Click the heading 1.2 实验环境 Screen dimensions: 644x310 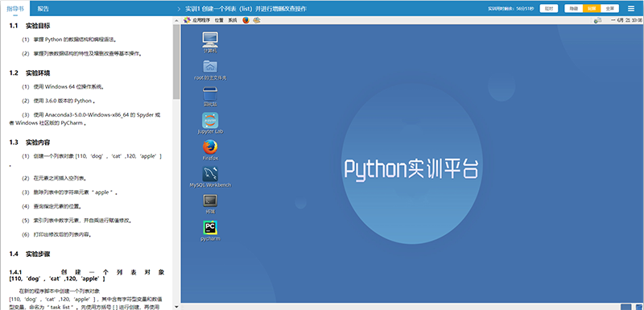coord(30,73)
